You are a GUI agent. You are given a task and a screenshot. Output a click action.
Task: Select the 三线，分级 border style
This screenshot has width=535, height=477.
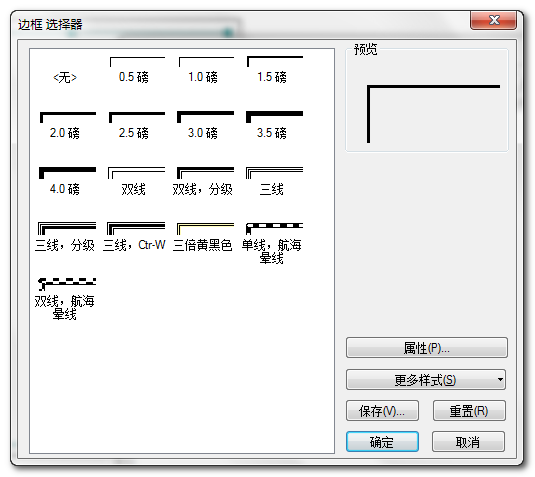65,237
